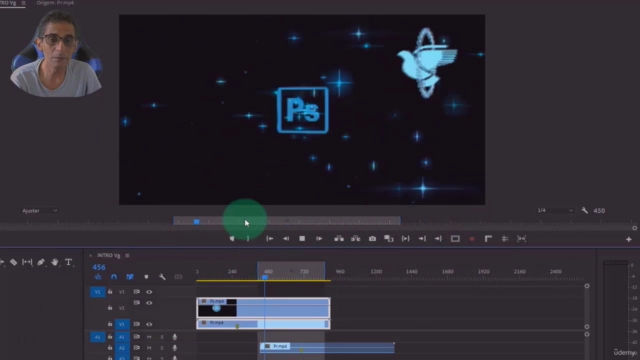
Task: Select the Hand tool
Action: click(x=54, y=262)
